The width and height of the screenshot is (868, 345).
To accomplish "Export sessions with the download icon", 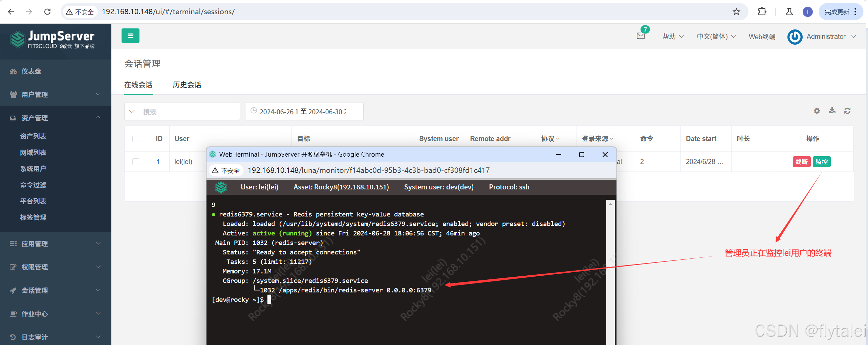I will point(832,111).
